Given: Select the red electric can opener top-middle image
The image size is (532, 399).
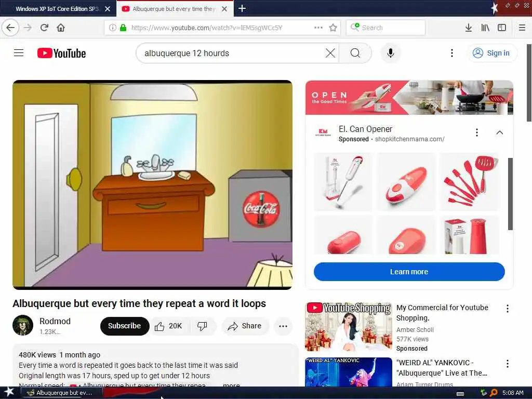Looking at the screenshot, I should 406,181.
